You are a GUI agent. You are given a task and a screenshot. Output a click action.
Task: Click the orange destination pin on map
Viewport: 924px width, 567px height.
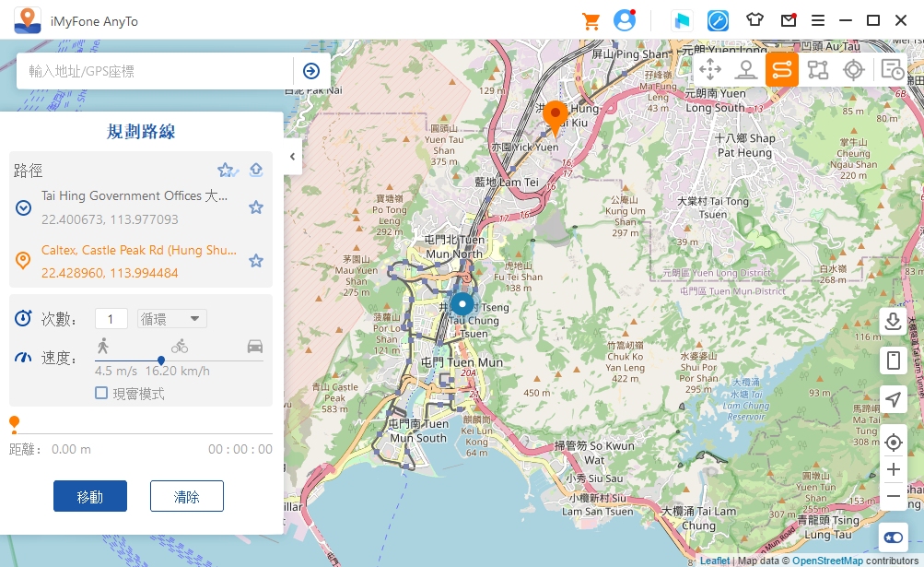pyautogui.click(x=555, y=117)
